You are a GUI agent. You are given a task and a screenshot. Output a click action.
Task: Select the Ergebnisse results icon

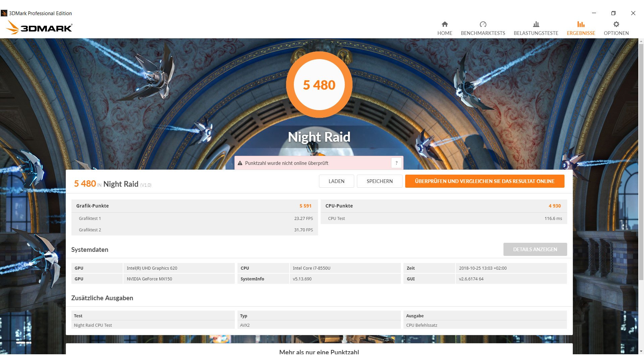pos(581,24)
